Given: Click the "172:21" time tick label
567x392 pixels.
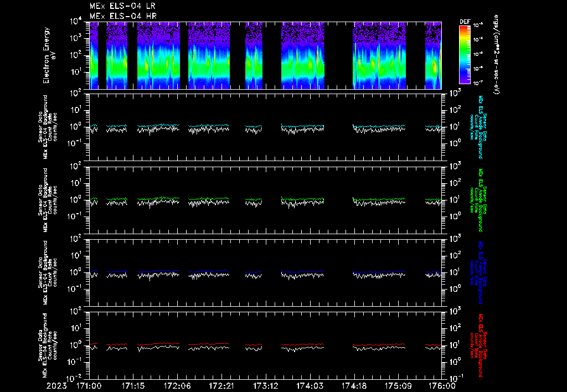Looking at the screenshot, I should (221, 386).
